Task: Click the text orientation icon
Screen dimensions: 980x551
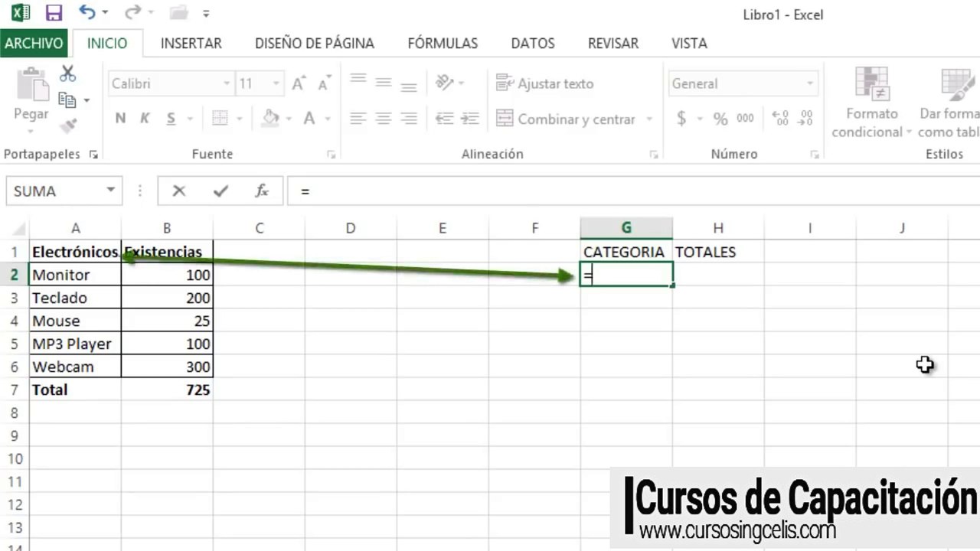Action: pos(444,83)
